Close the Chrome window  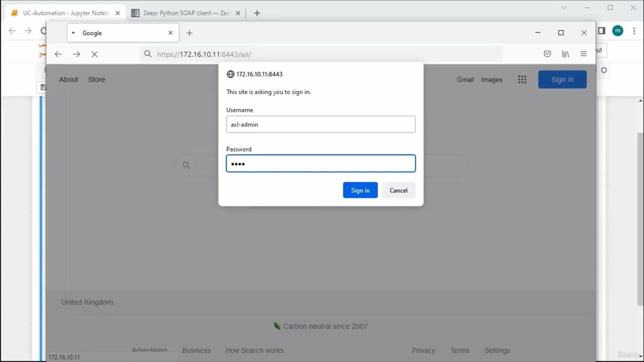[x=633, y=8]
